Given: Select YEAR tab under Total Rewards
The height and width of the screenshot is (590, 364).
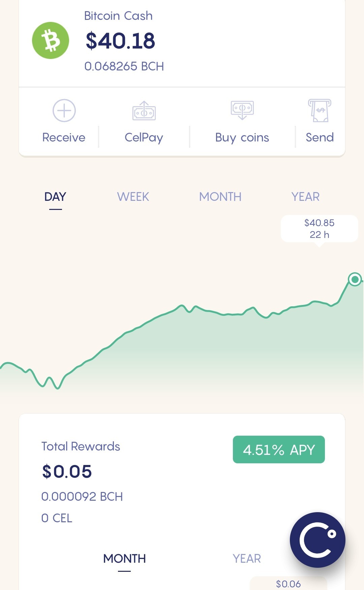Looking at the screenshot, I should [x=247, y=559].
